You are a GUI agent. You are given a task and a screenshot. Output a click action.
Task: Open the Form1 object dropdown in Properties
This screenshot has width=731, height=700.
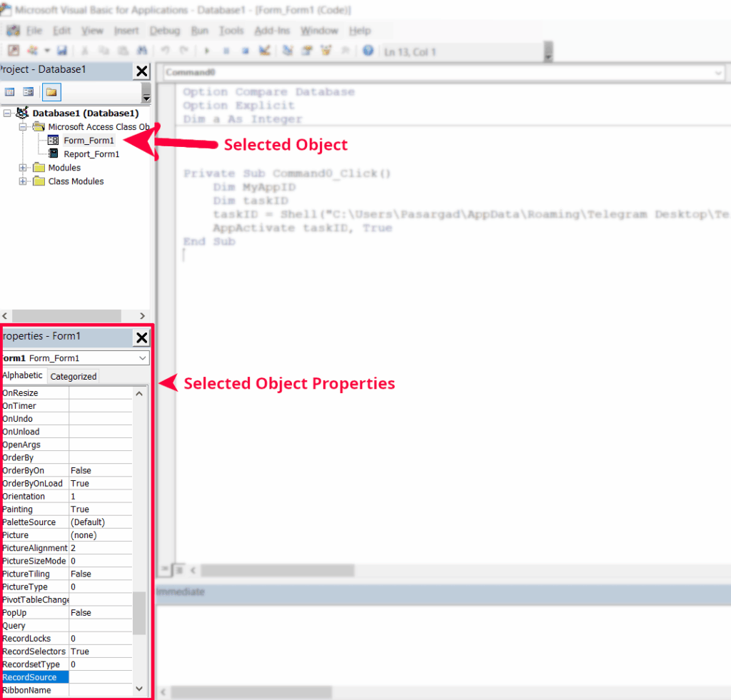coord(142,358)
